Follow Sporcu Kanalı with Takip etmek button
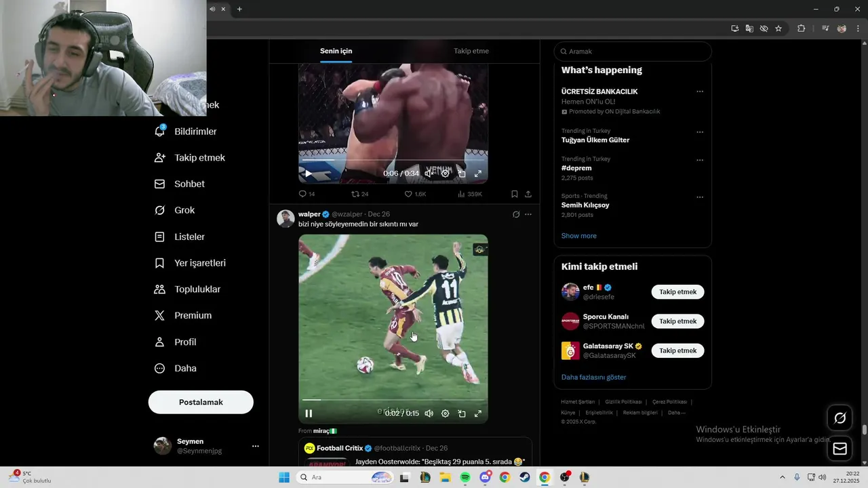This screenshot has width=868, height=488. pyautogui.click(x=678, y=321)
